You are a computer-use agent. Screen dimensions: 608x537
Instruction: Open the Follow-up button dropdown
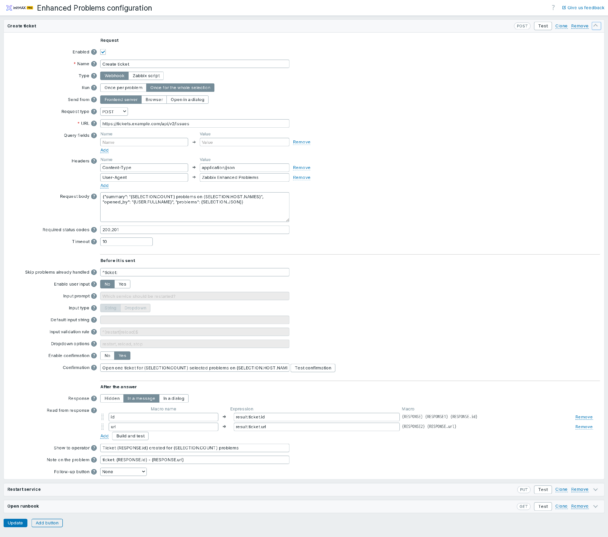coord(123,472)
